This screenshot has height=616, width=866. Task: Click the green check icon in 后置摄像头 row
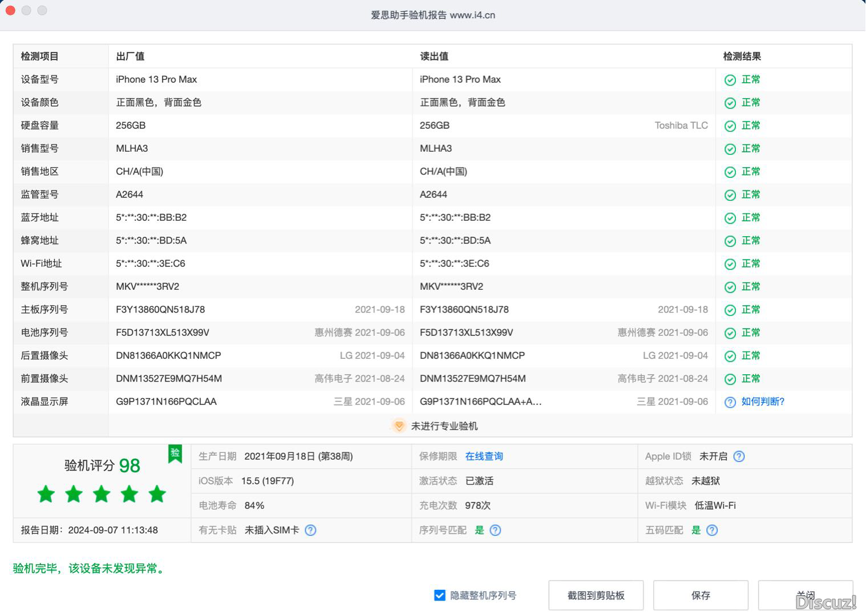point(730,356)
